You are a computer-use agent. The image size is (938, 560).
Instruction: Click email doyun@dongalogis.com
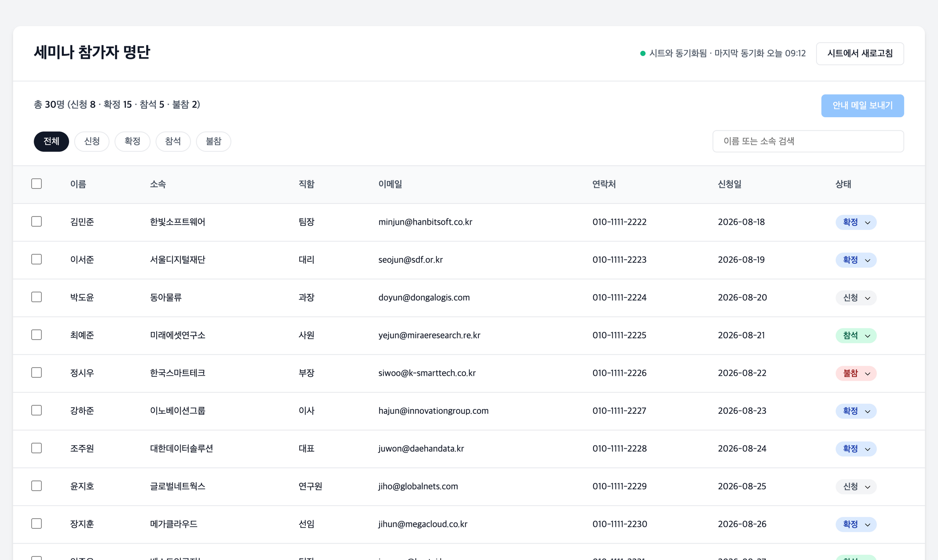coord(424,297)
